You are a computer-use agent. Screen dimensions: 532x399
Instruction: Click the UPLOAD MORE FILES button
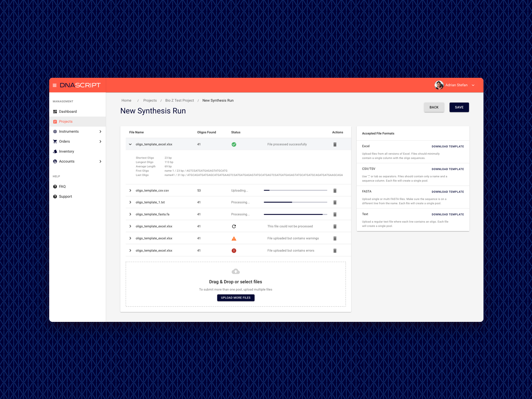tap(236, 298)
